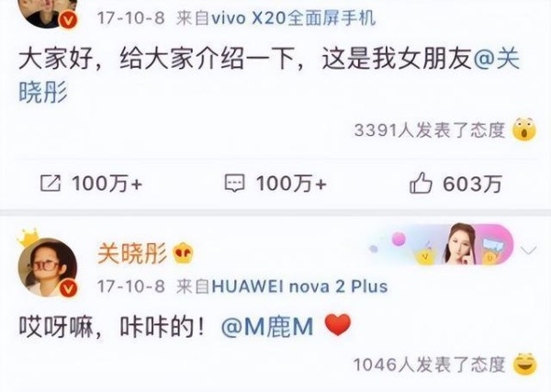
Task: Open 关晓彤's profile via the username
Action: click(x=132, y=252)
